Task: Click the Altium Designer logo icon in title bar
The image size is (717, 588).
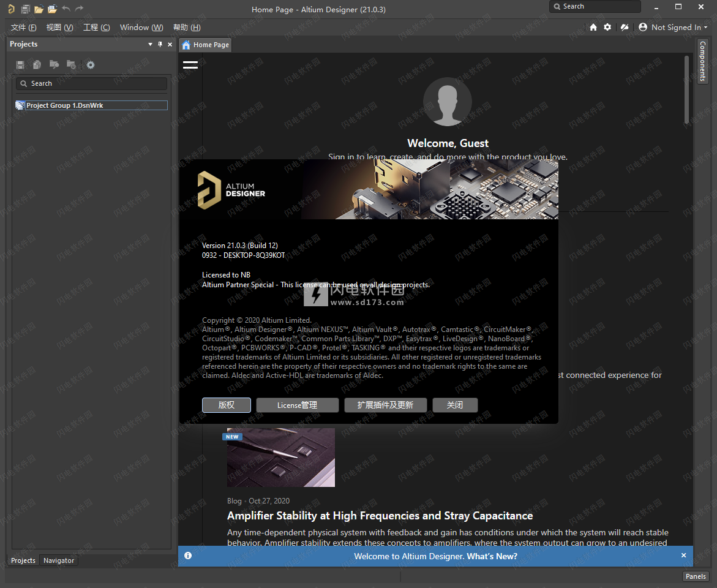Action: (12, 8)
